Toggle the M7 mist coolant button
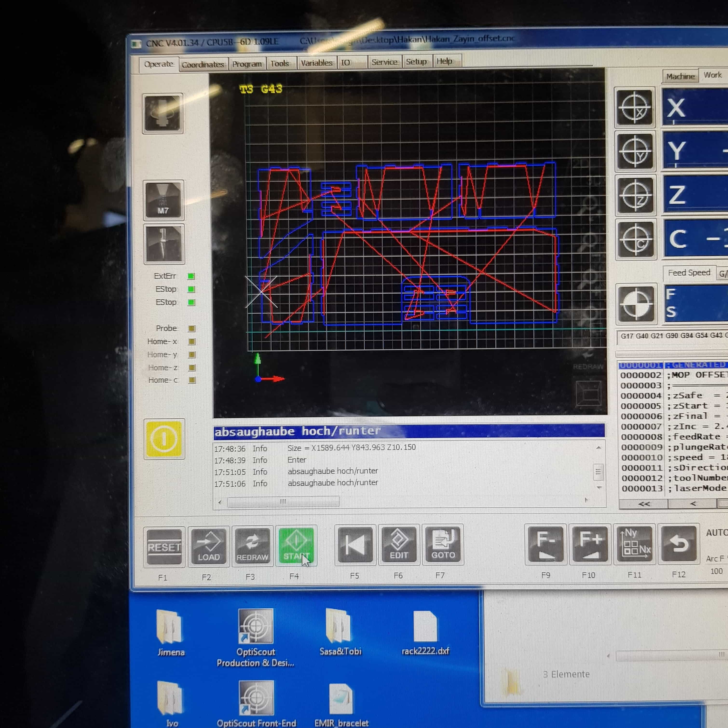728x728 pixels. click(x=163, y=200)
